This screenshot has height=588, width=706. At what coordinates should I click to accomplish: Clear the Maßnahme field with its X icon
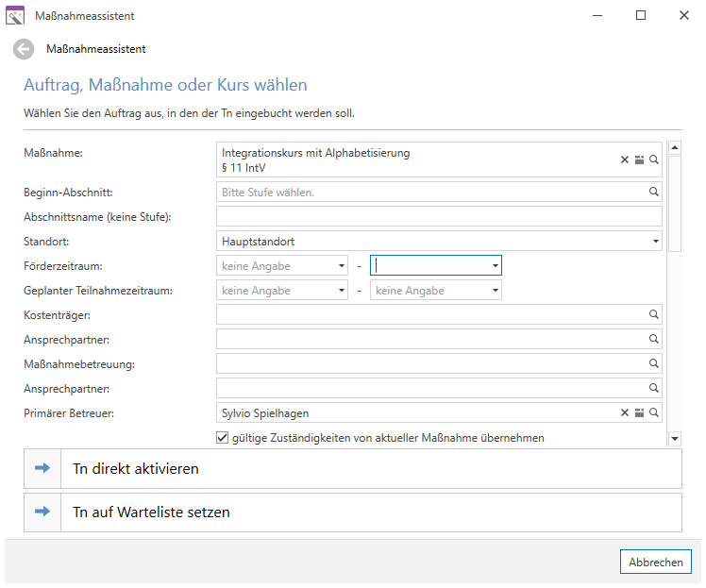(625, 160)
